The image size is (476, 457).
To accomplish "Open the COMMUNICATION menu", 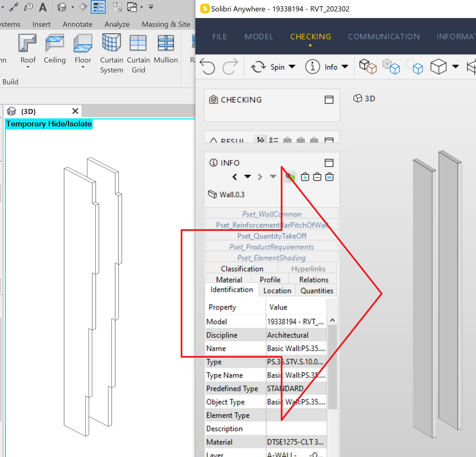I will tap(384, 36).
